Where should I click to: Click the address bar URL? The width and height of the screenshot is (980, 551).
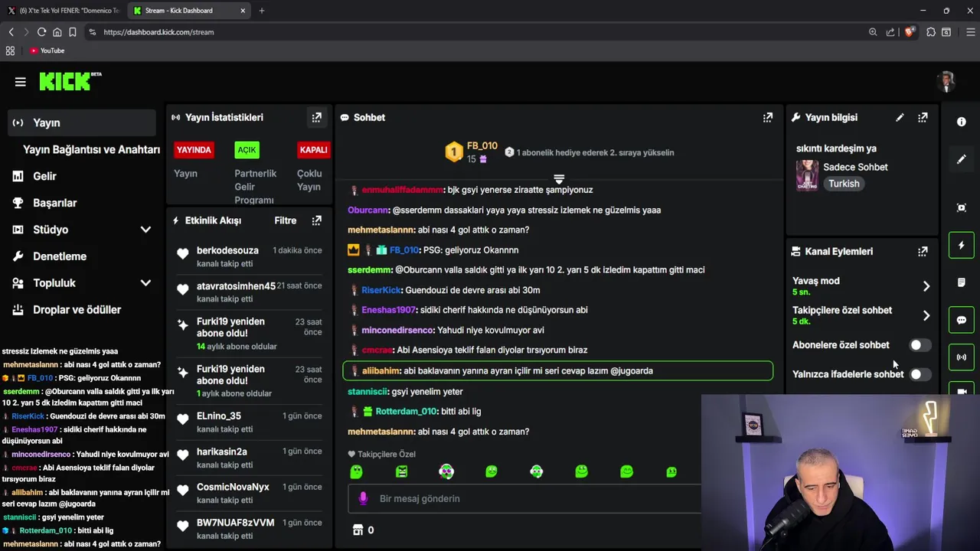(x=158, y=32)
